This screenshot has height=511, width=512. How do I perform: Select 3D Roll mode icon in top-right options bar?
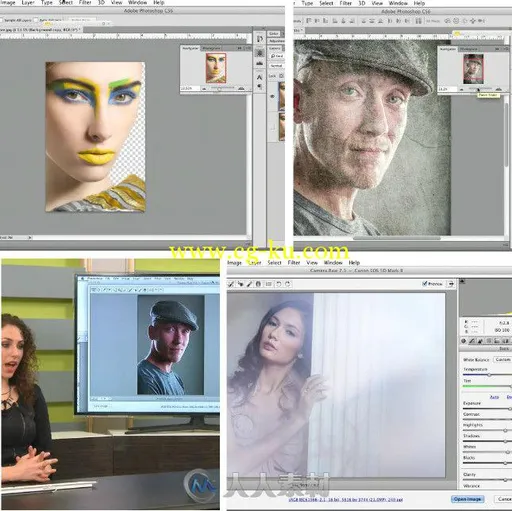456,21
